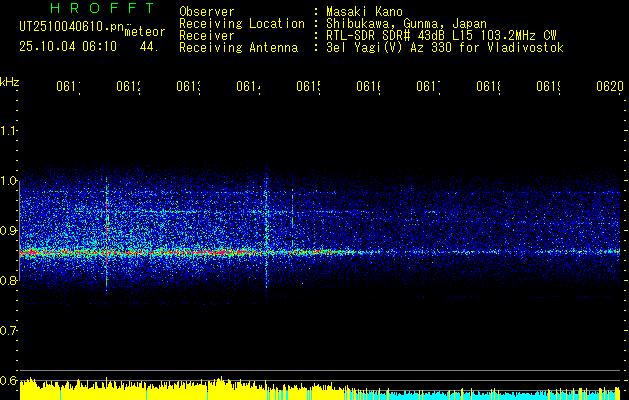Viewport: 629px width, 400px height.
Task: Select the RTL-SDR SDR# 43dB receiver details
Action: pos(441,36)
